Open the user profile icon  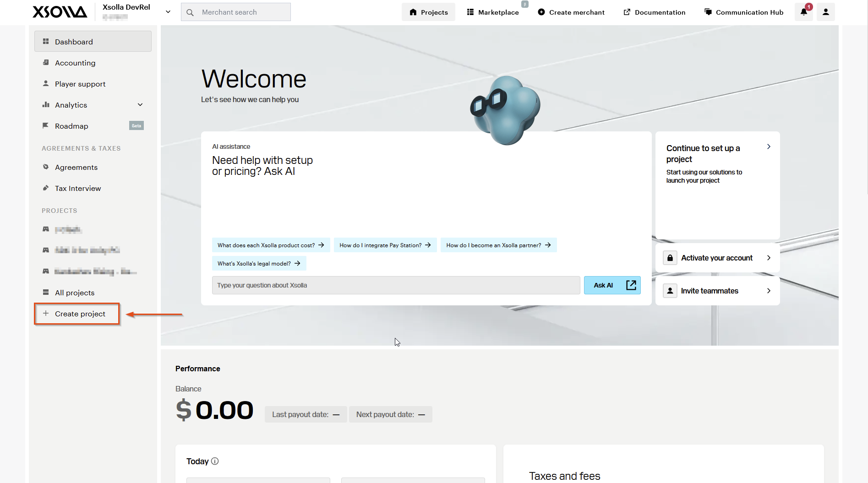point(826,12)
